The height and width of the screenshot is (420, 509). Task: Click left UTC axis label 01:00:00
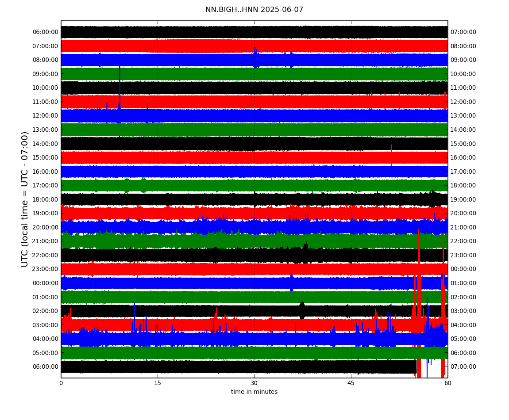46,297
